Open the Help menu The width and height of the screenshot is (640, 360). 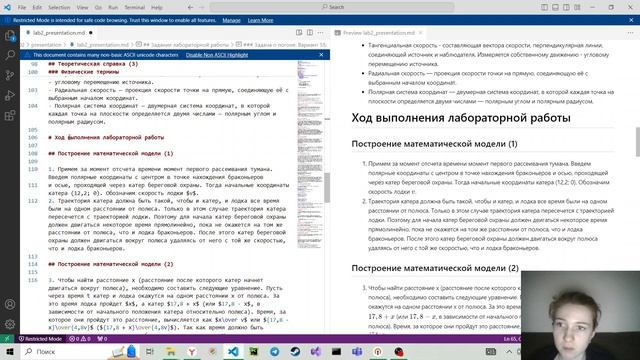pos(157,7)
